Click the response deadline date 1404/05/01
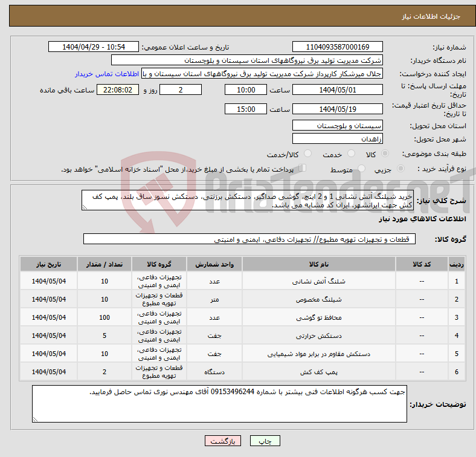This screenshot has height=457, width=476. pyautogui.click(x=337, y=90)
